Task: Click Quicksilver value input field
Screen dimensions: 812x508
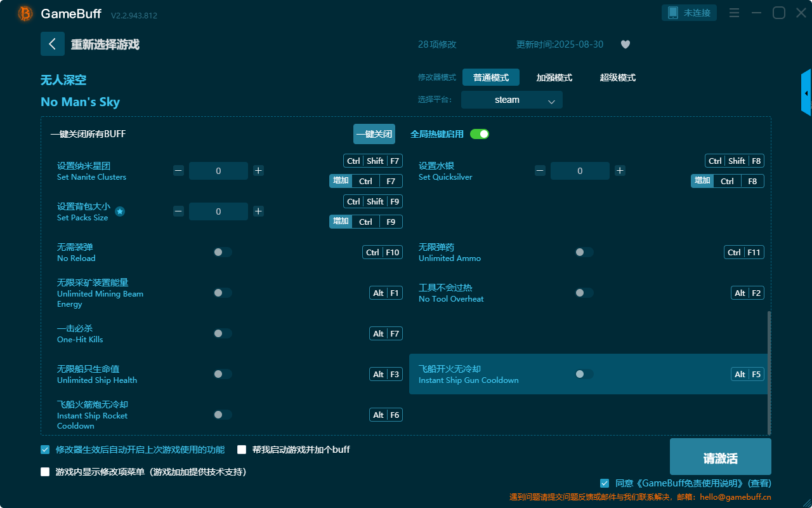Action: (x=580, y=171)
